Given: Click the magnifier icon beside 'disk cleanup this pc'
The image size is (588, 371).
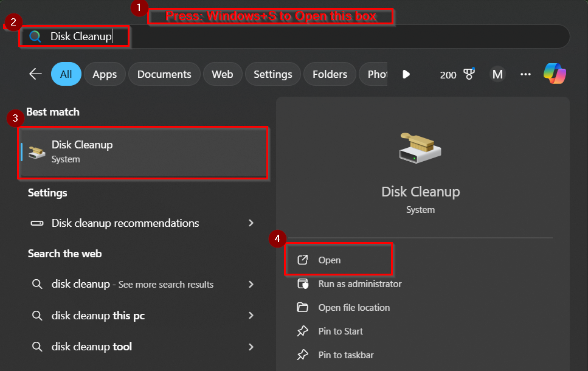Looking at the screenshot, I should click(x=36, y=316).
